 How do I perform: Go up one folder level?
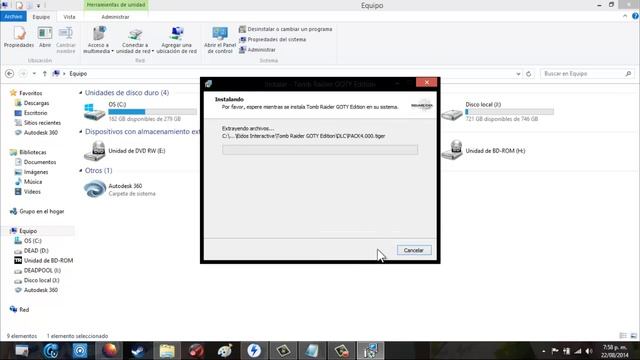point(44,74)
